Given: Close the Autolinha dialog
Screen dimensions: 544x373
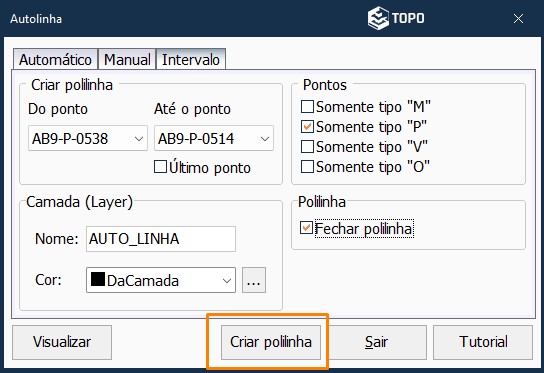Looking at the screenshot, I should 518,18.
